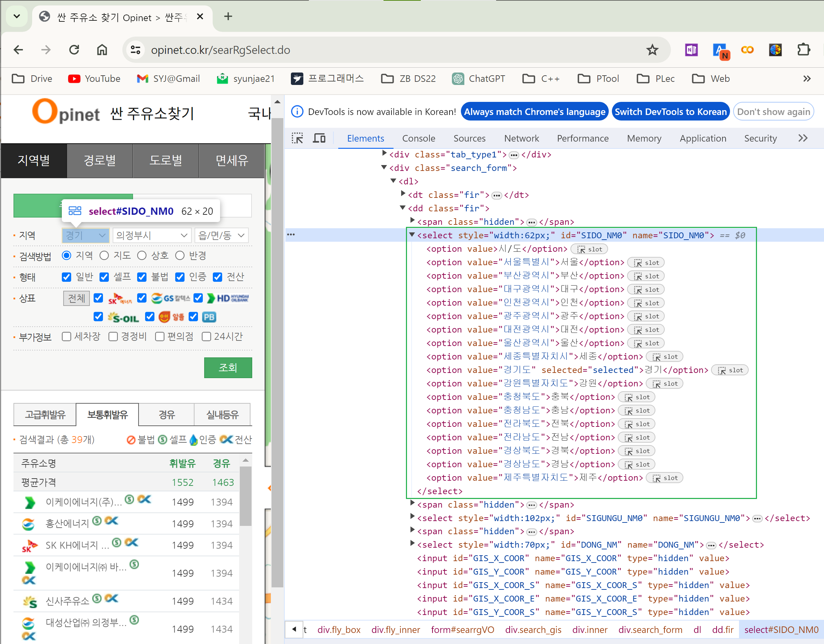Collapse the search_form div node

coord(384,167)
